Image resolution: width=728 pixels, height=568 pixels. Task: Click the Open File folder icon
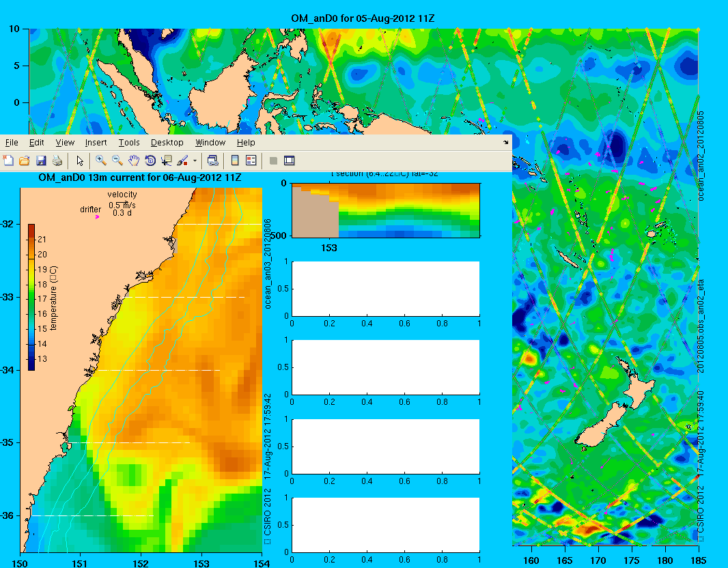tap(25, 160)
